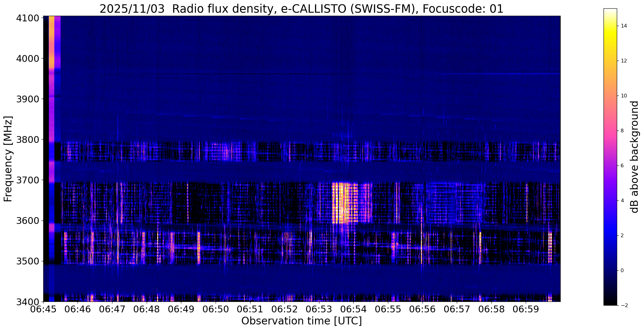The height and width of the screenshot is (330, 644).
Task: Click the colorbar tick label 10
Action: [x=624, y=96]
